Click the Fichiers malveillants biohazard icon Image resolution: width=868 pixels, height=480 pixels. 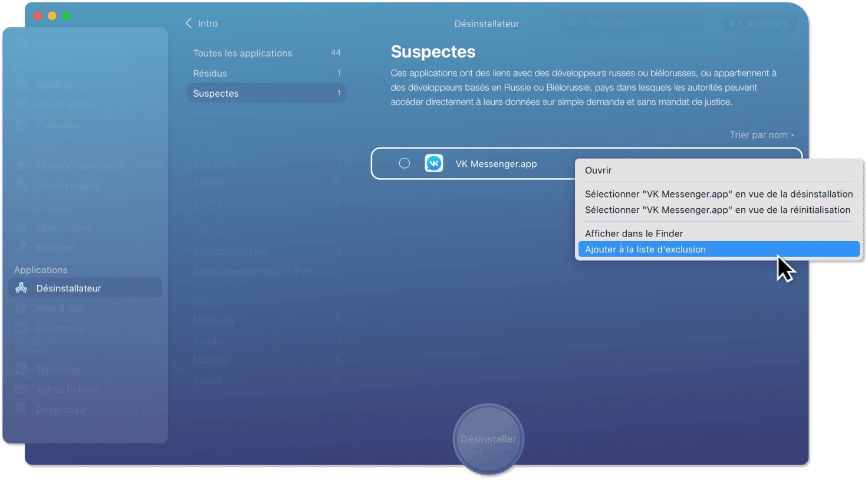coord(21,166)
